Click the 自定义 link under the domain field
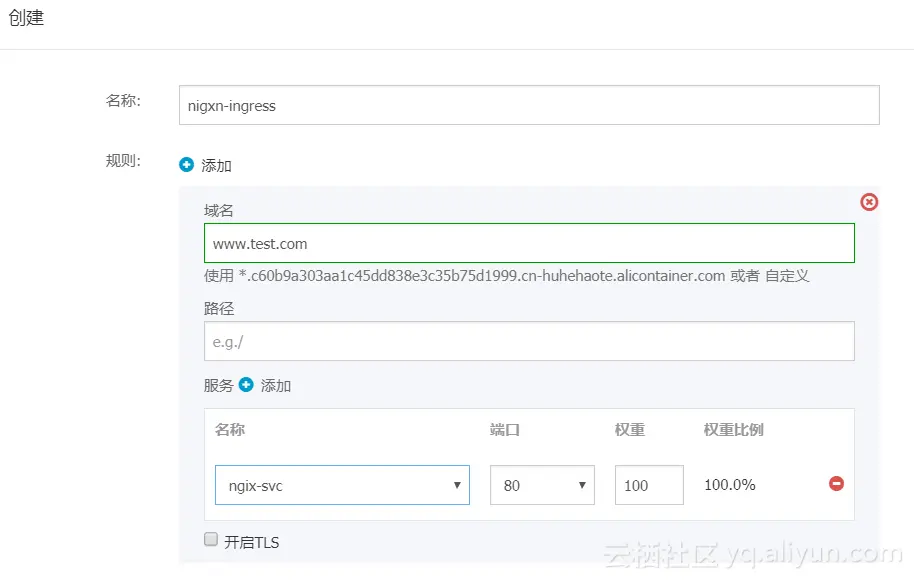 click(x=788, y=276)
